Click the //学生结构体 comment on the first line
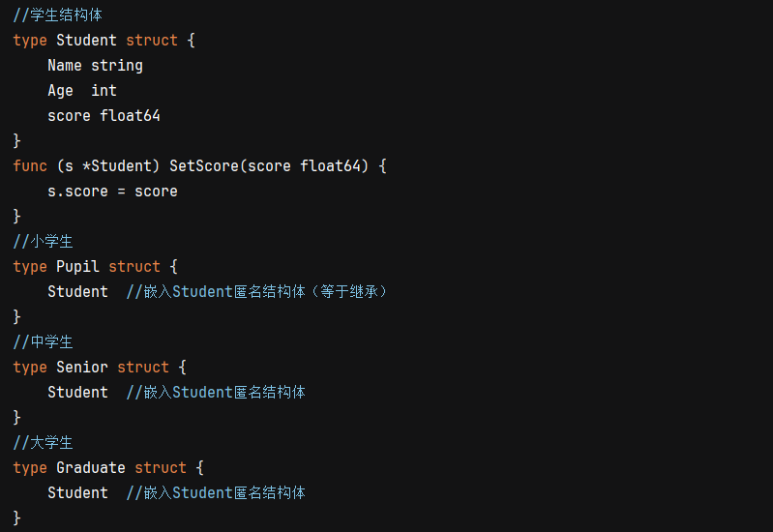The width and height of the screenshot is (773, 532). tap(57, 15)
